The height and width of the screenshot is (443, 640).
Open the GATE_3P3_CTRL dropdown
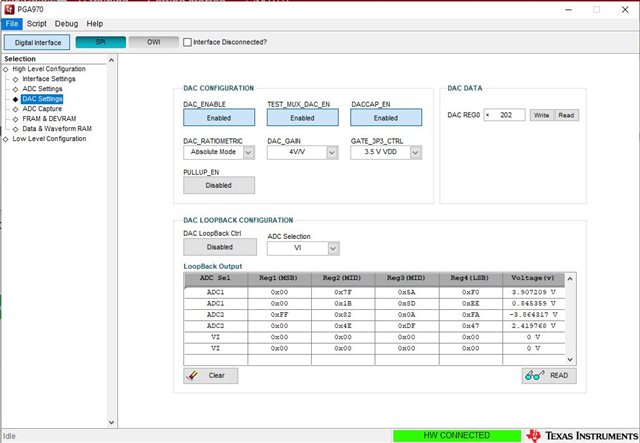(416, 152)
